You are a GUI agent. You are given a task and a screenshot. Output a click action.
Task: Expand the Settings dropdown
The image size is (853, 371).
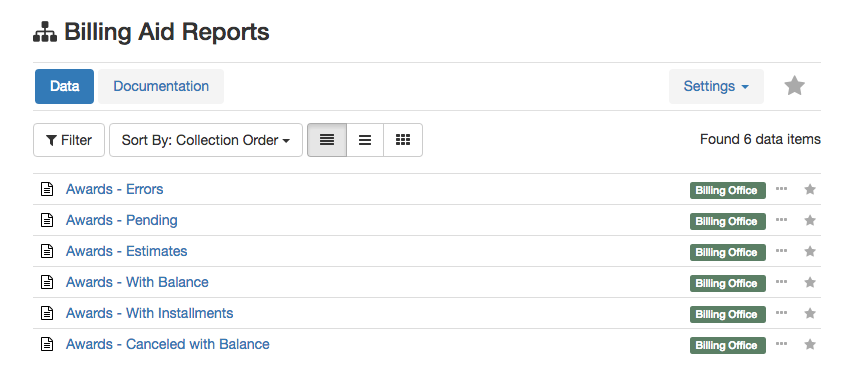click(716, 86)
